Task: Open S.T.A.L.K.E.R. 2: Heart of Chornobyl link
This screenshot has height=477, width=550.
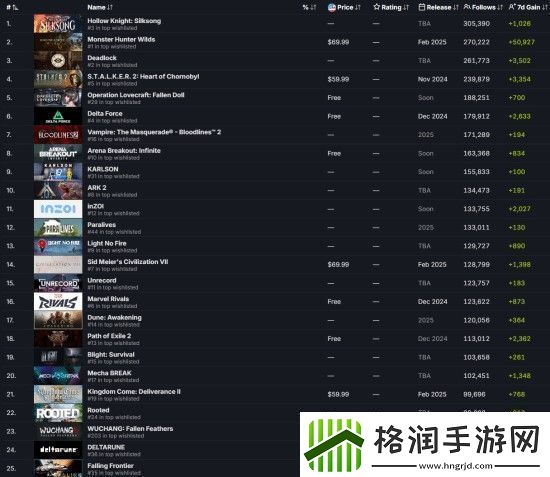Action: (143, 76)
